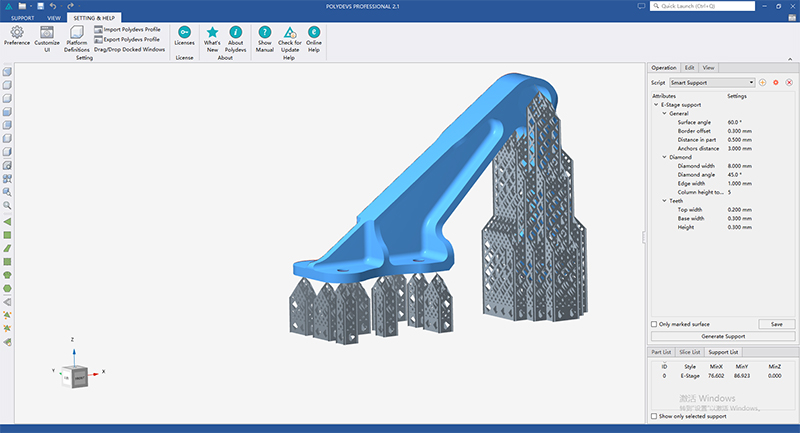Toggle Show only selected support checkbox

[654, 416]
